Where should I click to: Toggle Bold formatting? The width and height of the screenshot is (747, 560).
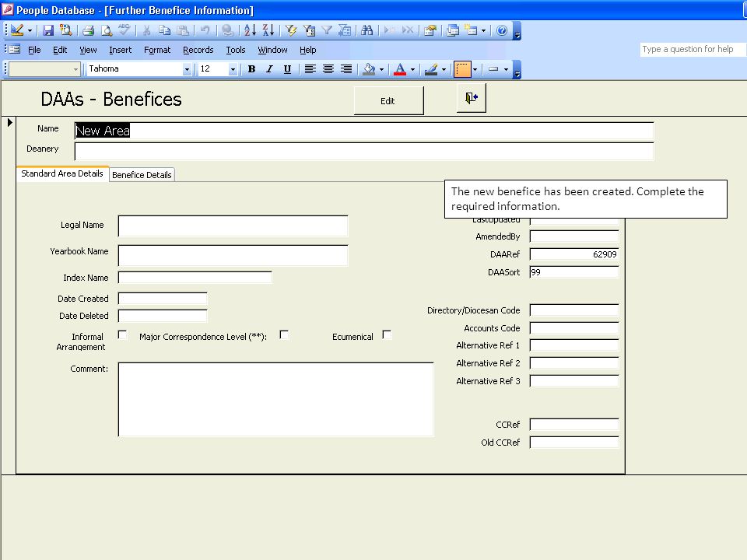click(x=251, y=69)
